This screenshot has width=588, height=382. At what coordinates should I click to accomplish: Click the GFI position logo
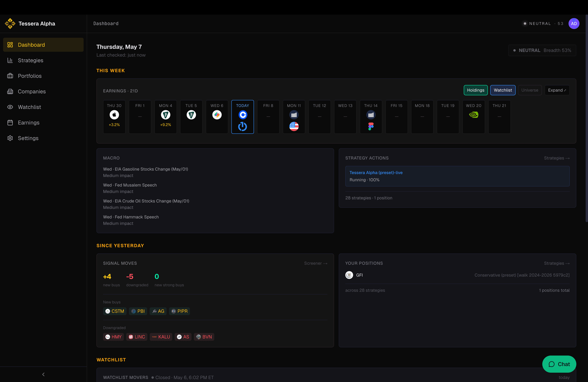[x=349, y=275]
